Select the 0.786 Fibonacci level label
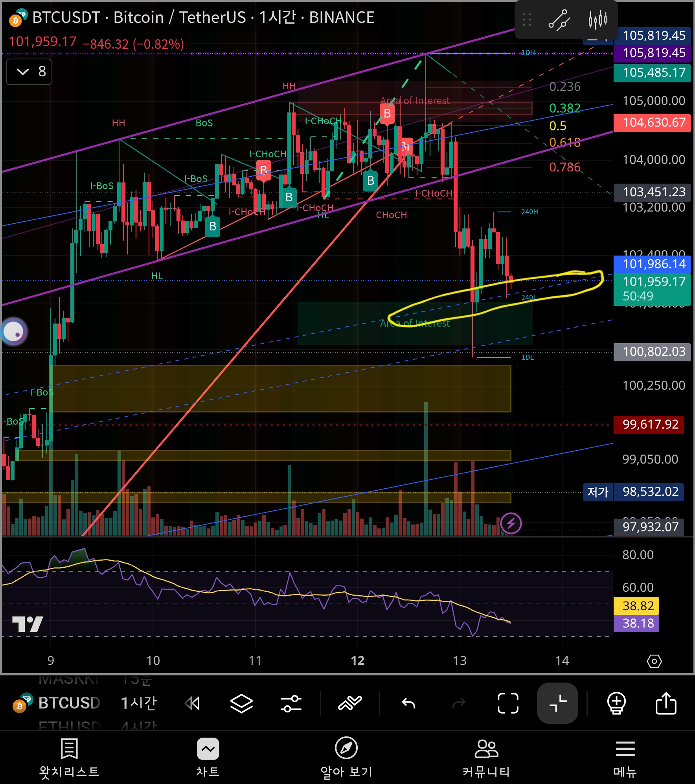695x784 pixels. (x=564, y=167)
